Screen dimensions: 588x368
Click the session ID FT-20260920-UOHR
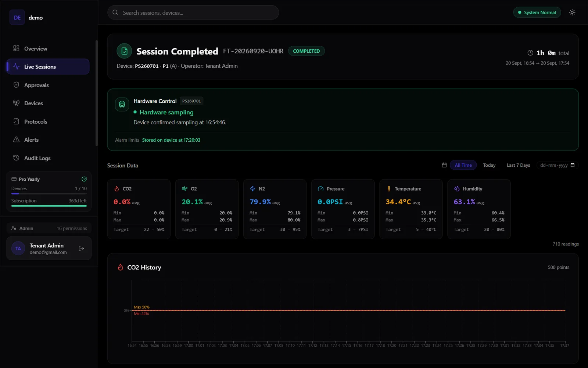[253, 51]
